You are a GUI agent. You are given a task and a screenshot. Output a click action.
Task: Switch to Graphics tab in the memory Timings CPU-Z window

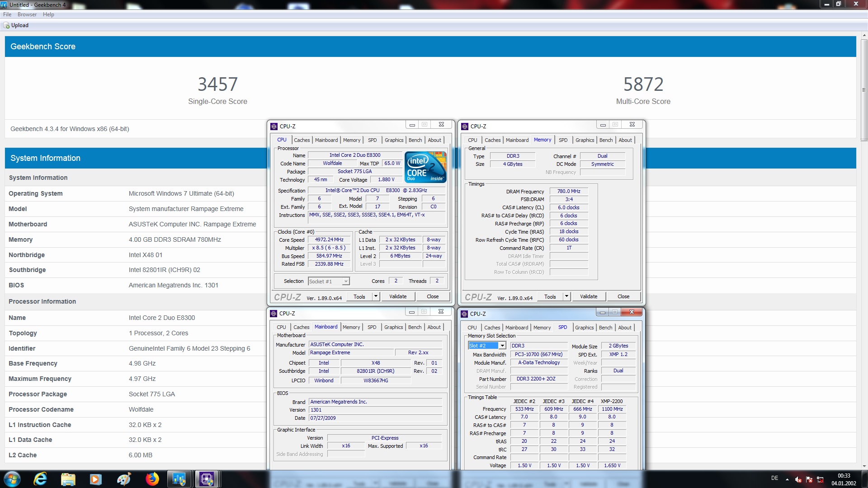pos(585,140)
